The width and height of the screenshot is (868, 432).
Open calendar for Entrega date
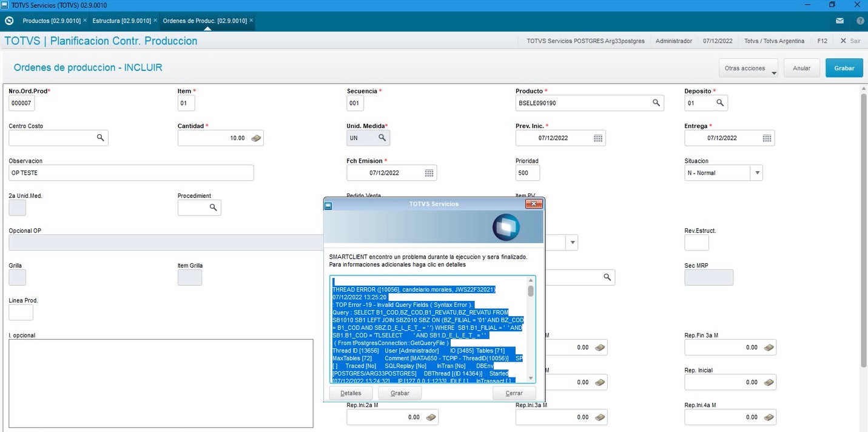[x=767, y=138]
